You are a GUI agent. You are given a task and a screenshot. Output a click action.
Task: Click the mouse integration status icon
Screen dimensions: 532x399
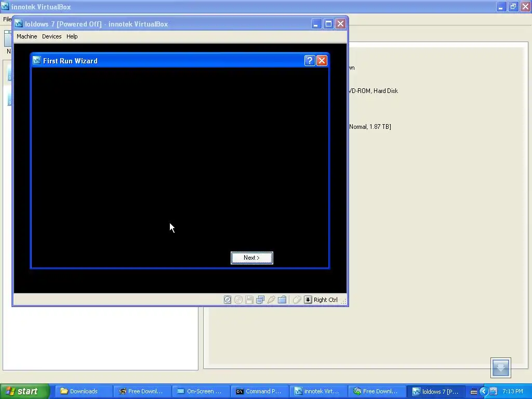pos(297,300)
